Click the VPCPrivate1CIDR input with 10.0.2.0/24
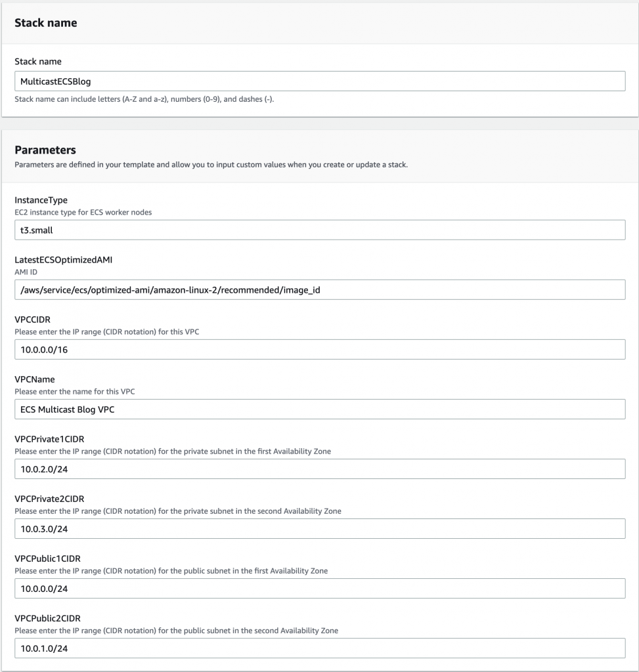 pos(320,469)
